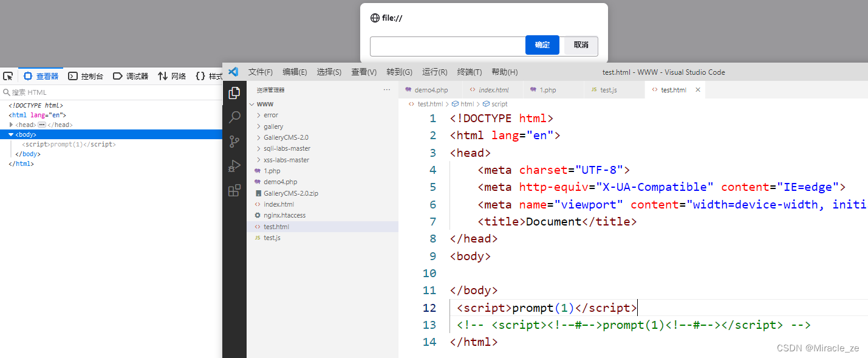Open the 查看(V) menu

point(364,72)
